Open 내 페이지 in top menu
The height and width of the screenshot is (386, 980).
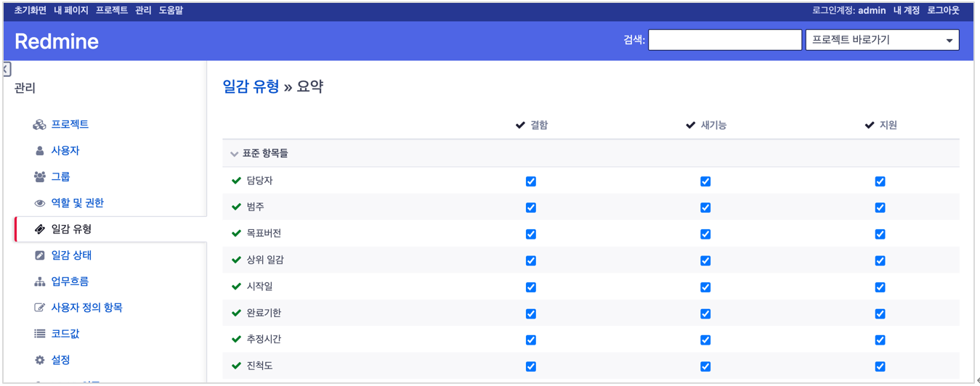tap(71, 10)
